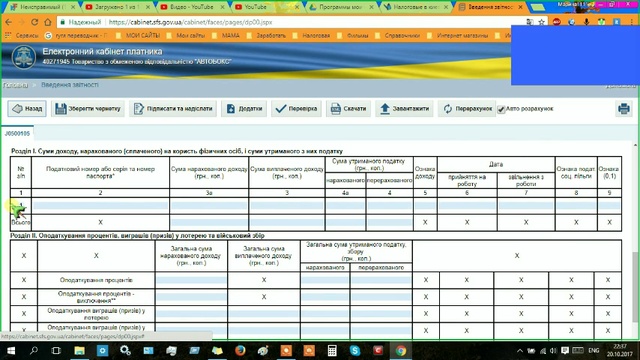Open Task View on taskbar
This screenshot has height=360, width=640.
coord(56,351)
